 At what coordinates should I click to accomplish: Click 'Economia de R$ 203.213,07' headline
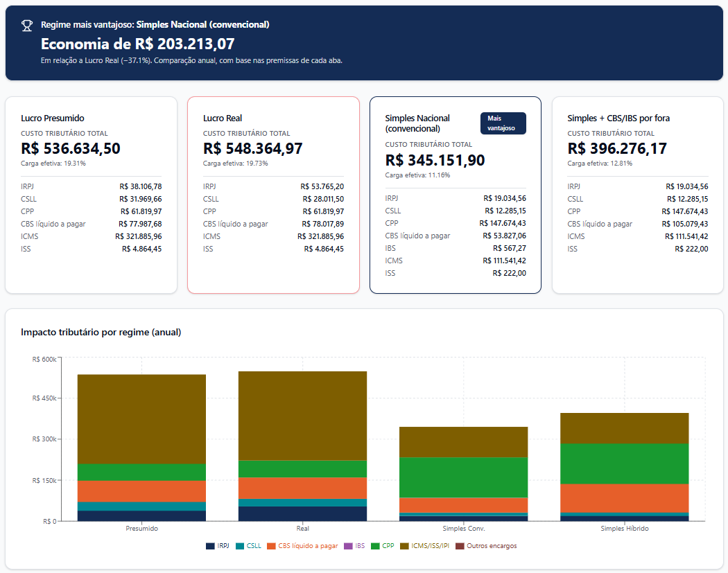[137, 44]
